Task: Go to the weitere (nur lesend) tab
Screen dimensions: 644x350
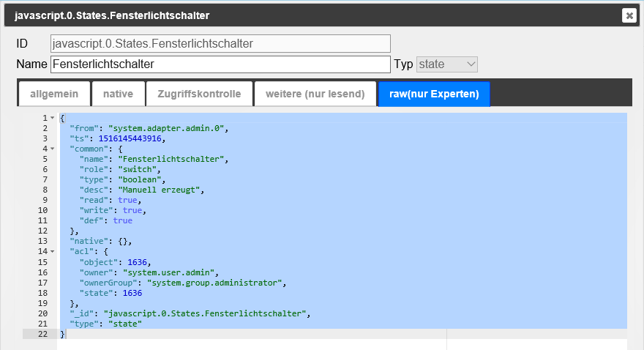Action: coord(315,94)
